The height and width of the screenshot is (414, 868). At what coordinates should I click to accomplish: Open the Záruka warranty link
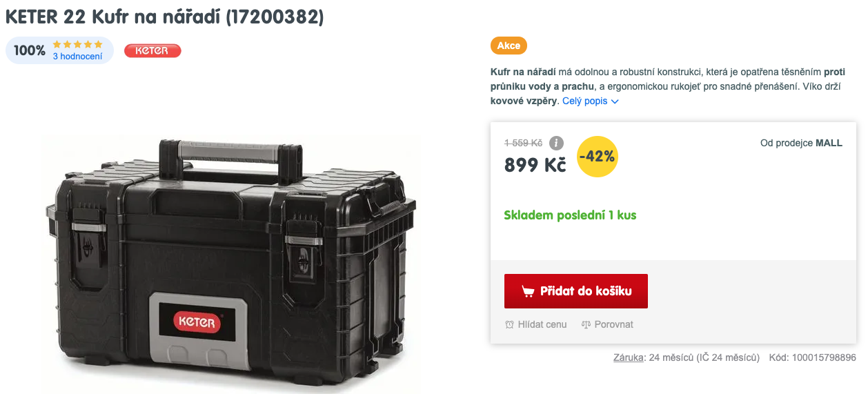(628, 357)
